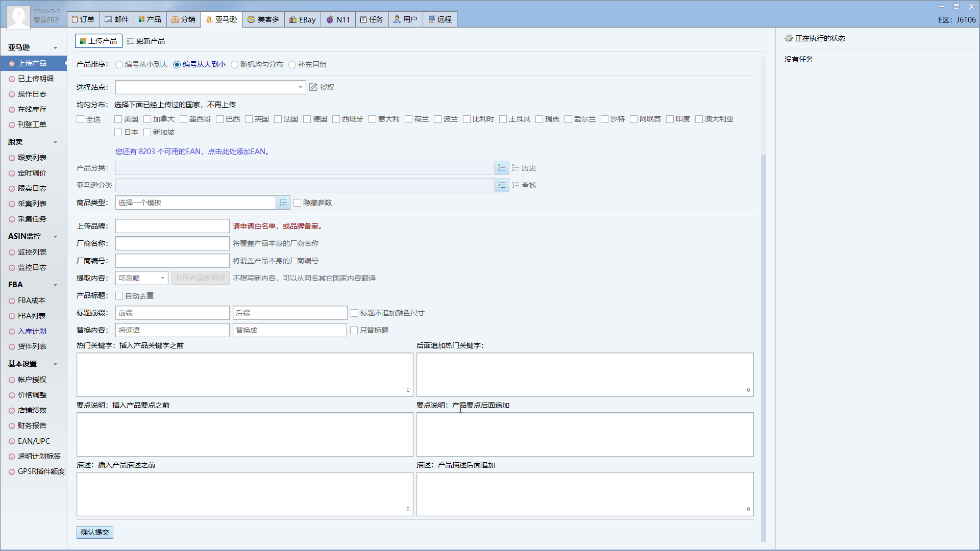
Task: Open the 产品分类 list picker icon
Action: [x=502, y=168]
